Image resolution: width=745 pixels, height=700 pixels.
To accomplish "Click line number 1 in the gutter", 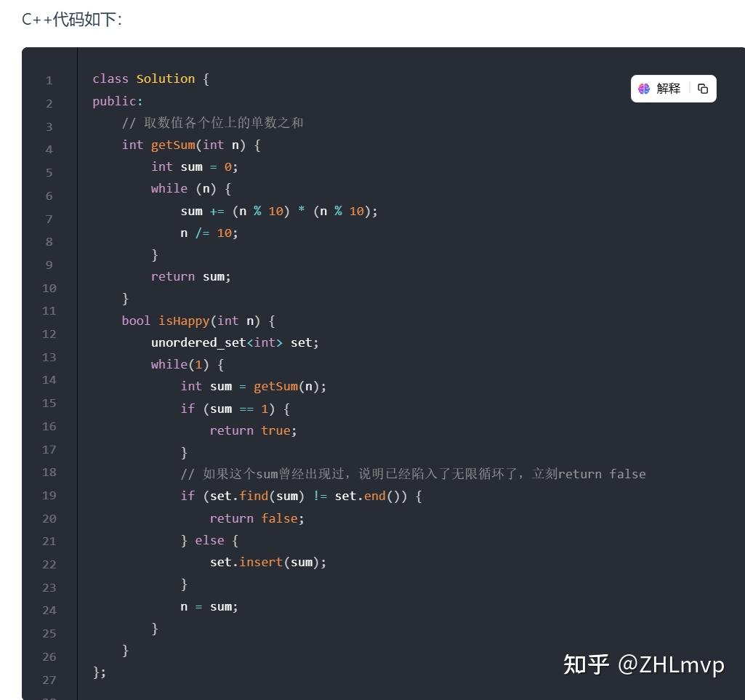I will (x=48, y=79).
